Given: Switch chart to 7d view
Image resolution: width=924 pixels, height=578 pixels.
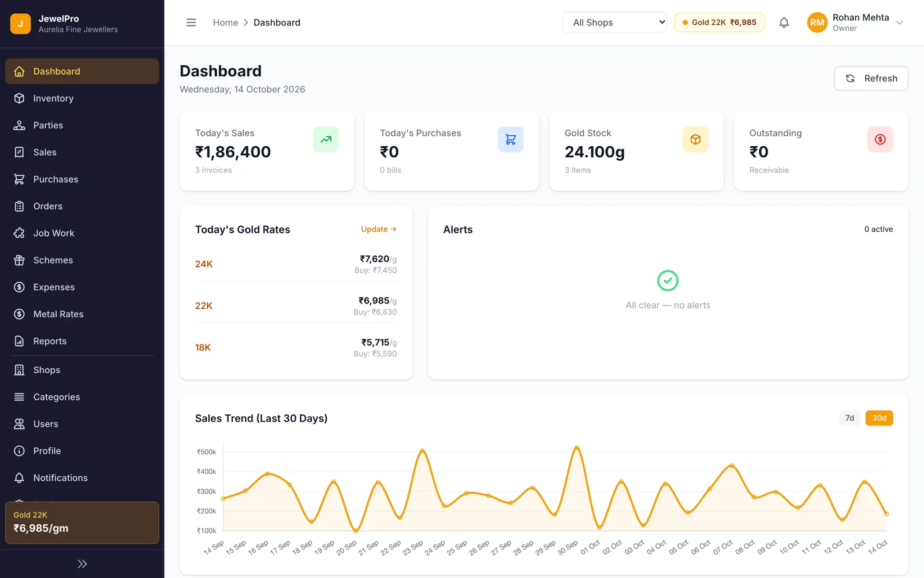Looking at the screenshot, I should pyautogui.click(x=850, y=418).
